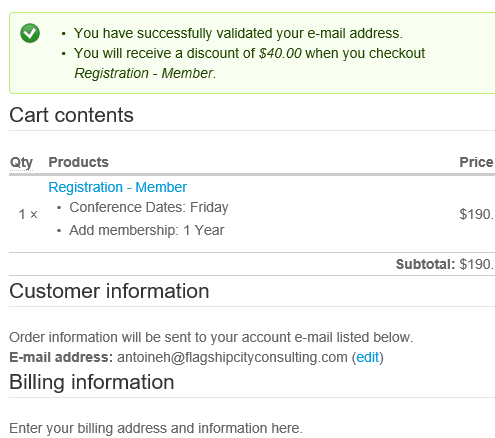Screen dimensions: 495x438
Task: Click the bold Subtotal label
Action: [425, 264]
